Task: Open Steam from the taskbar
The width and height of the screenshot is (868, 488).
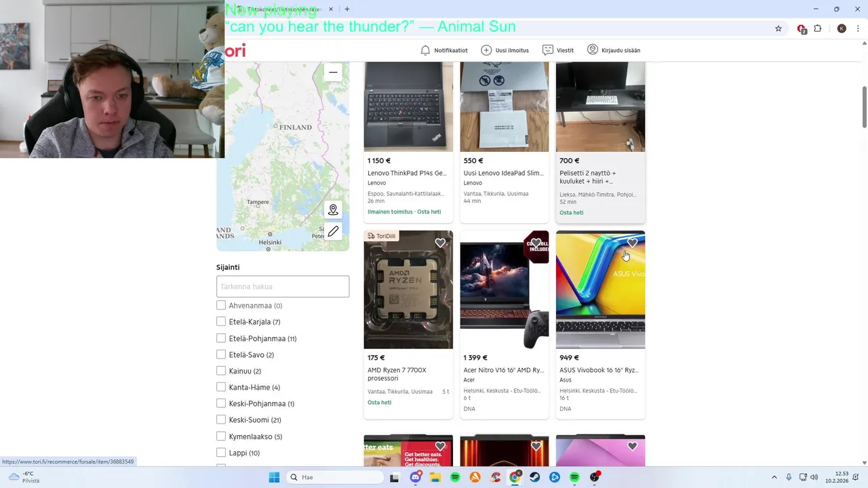Action: point(535,477)
